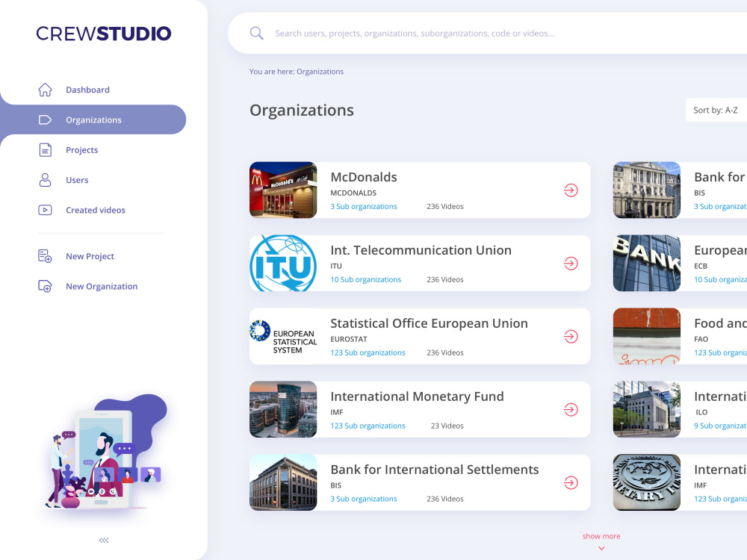Screen dimensions: 747x560
Task: Click the Users person icon
Action: click(x=45, y=180)
